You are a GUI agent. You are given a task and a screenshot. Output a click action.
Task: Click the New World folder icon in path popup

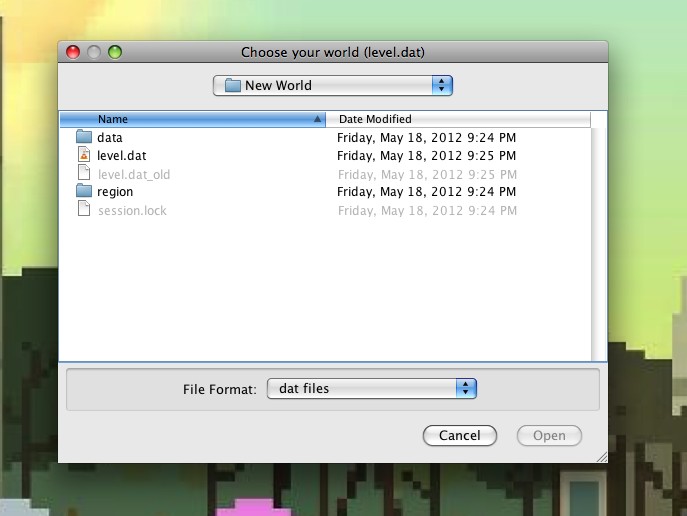pos(233,86)
